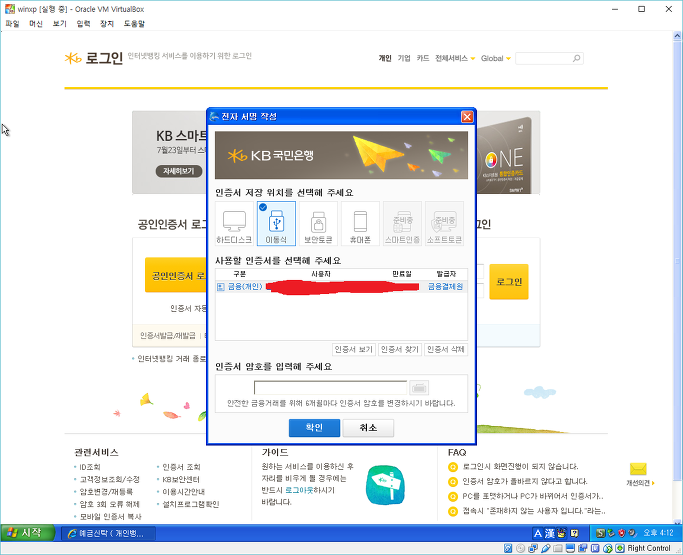Click certificate icon in 금융(개인) row
Screen dimensions: 683x555
(x=221, y=287)
